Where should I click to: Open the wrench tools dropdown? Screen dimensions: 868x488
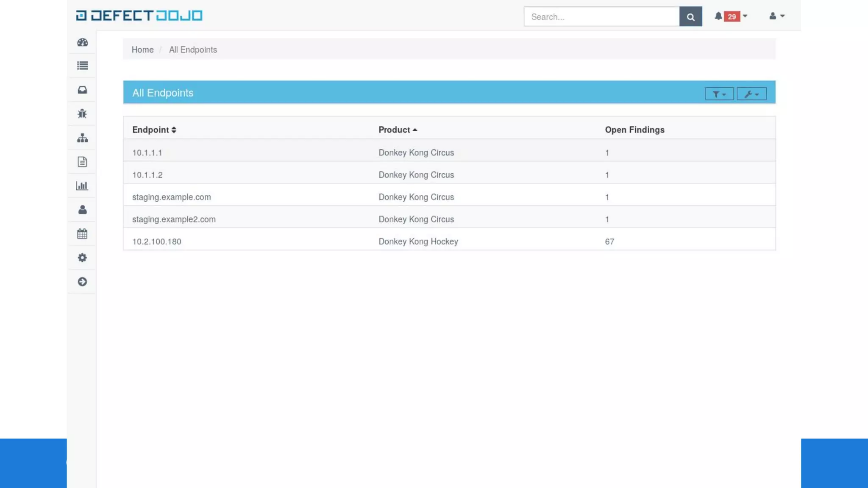click(751, 94)
